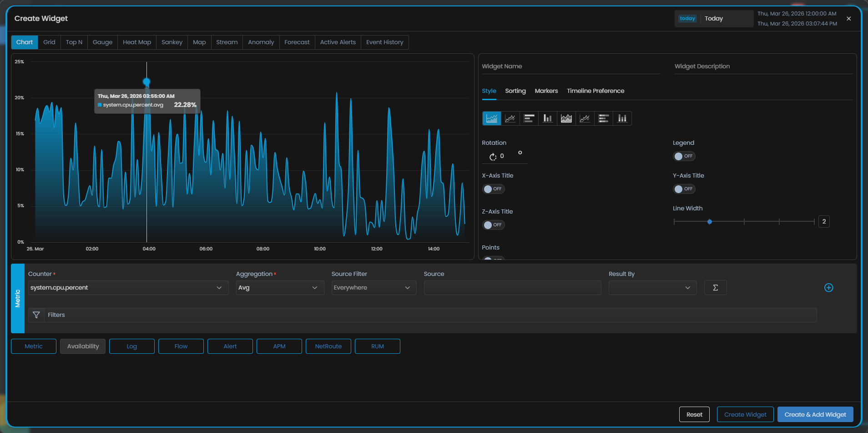Open the Counter dropdown showing system.cpu.percent
868x433 pixels.
coord(128,288)
